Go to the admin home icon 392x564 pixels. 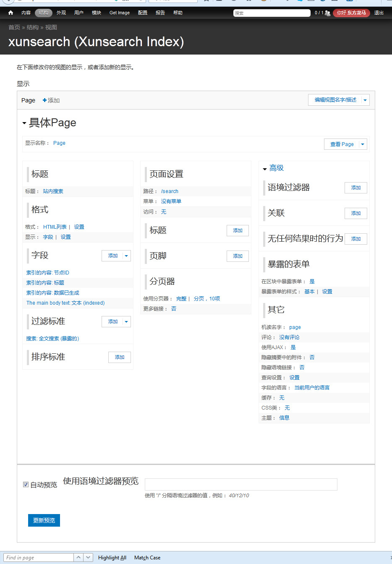pyautogui.click(x=10, y=13)
